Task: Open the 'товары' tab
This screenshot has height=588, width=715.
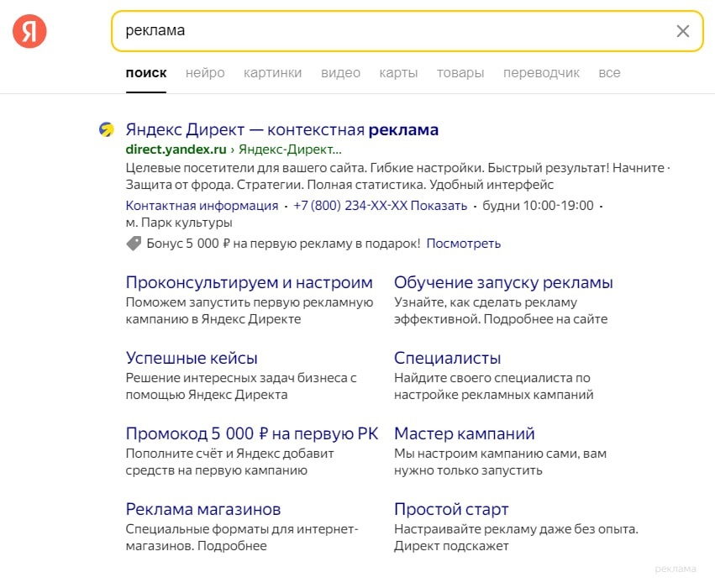Action: [460, 73]
